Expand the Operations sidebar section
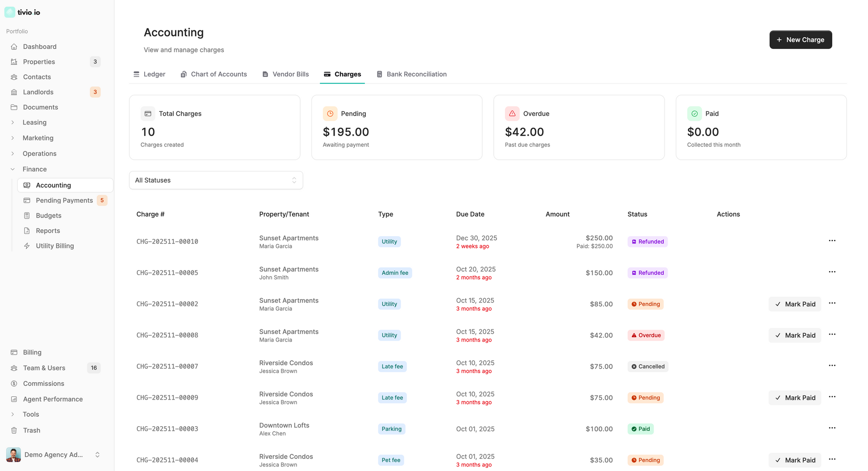868x471 pixels. tap(39, 154)
